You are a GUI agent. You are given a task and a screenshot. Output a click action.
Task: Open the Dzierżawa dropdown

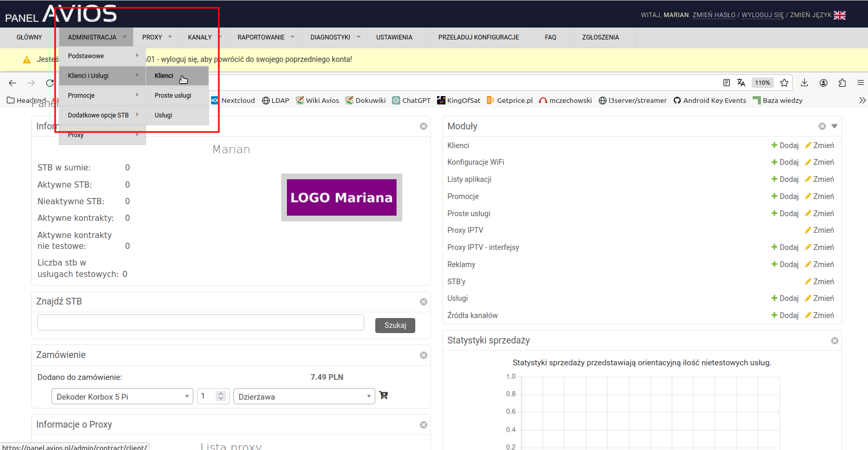point(304,396)
